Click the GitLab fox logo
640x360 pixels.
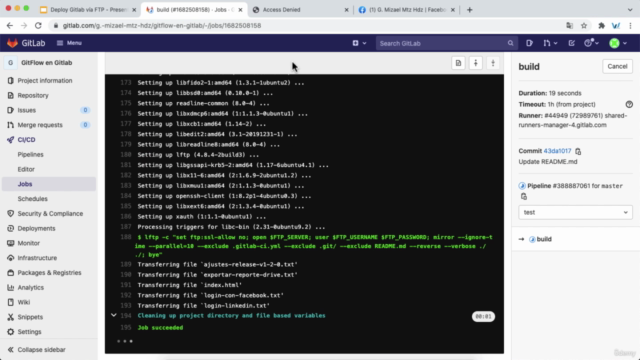point(12,43)
